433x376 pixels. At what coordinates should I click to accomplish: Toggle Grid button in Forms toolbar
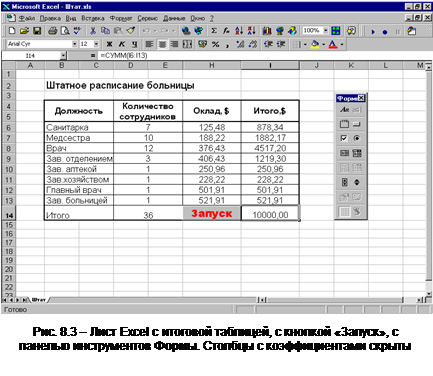coord(344,211)
